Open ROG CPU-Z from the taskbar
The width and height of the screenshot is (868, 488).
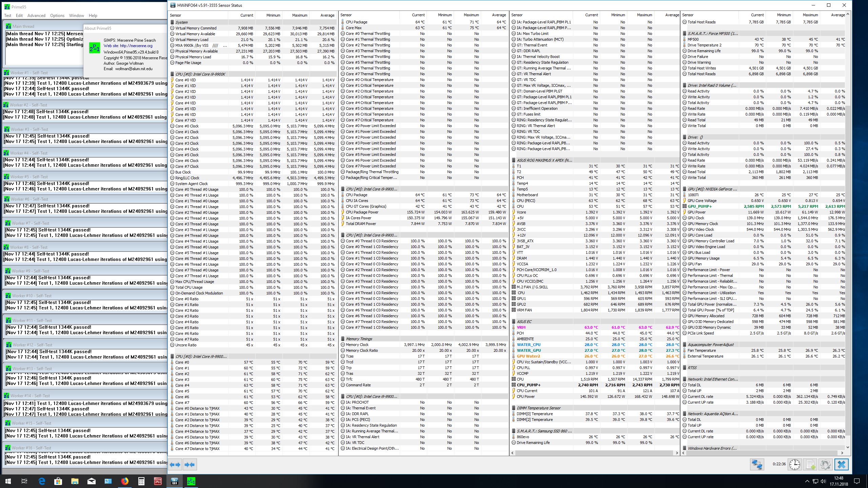click(x=158, y=481)
